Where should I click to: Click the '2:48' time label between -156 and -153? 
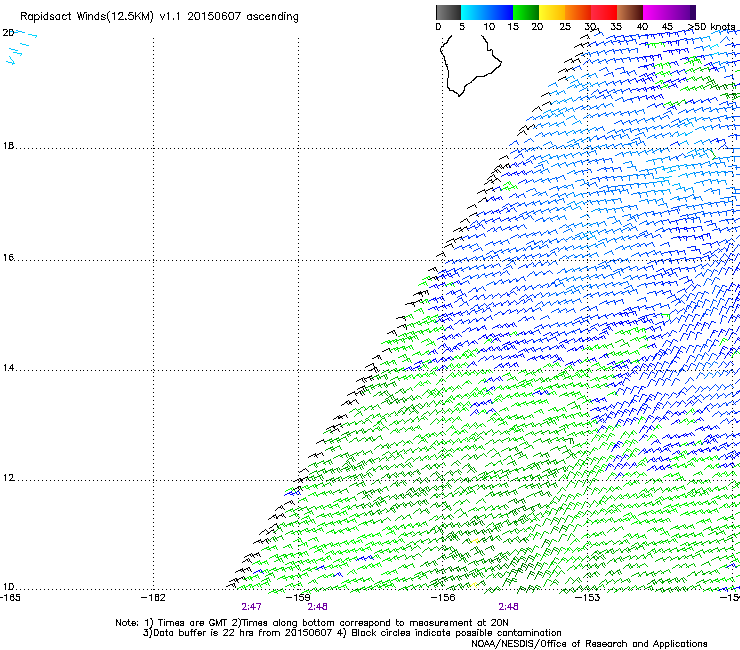508,607
